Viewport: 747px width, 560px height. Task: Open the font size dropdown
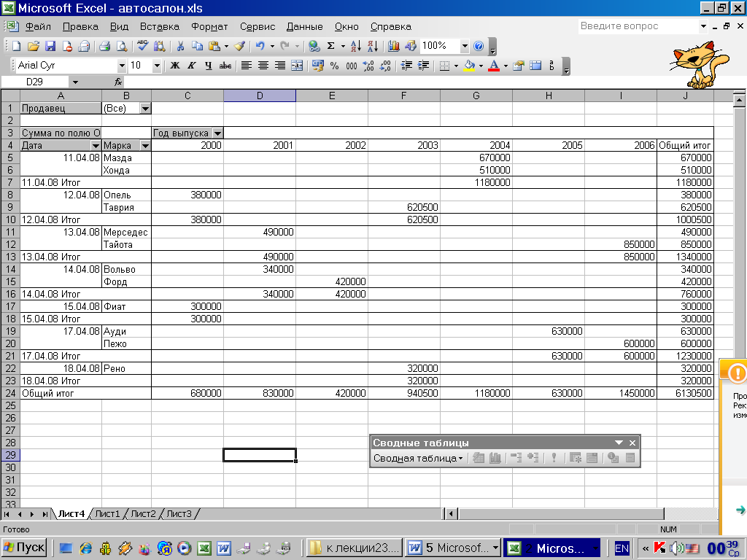click(157, 66)
